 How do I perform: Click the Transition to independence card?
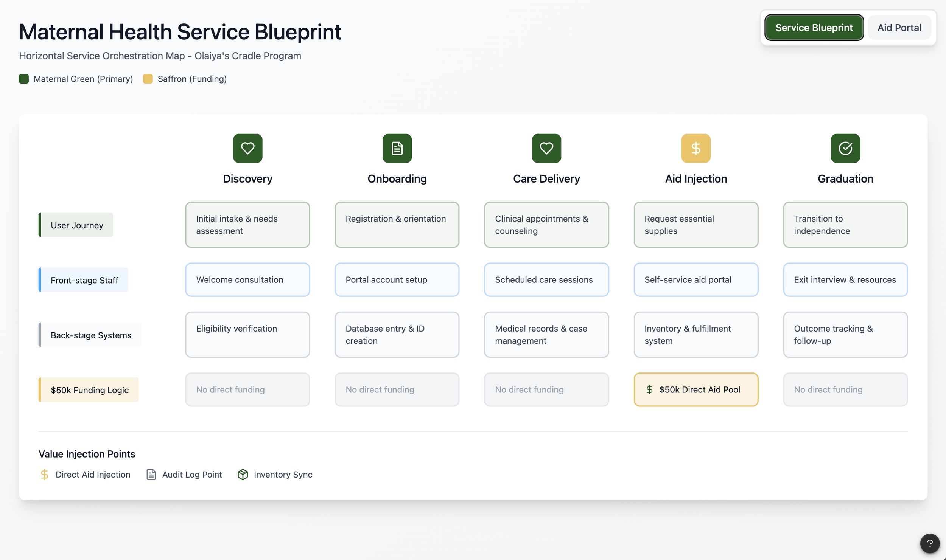tap(845, 225)
